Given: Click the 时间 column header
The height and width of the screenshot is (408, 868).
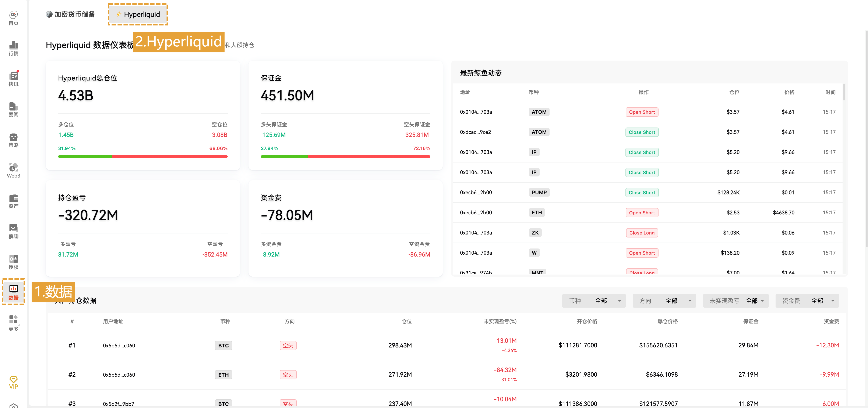Looking at the screenshot, I should click(x=830, y=92).
